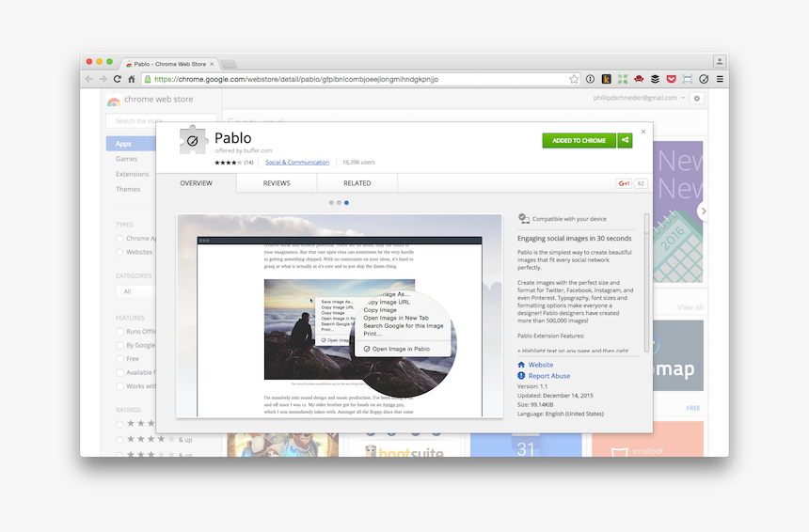
Task: Select Extensions in the sidebar
Action: click(x=132, y=174)
